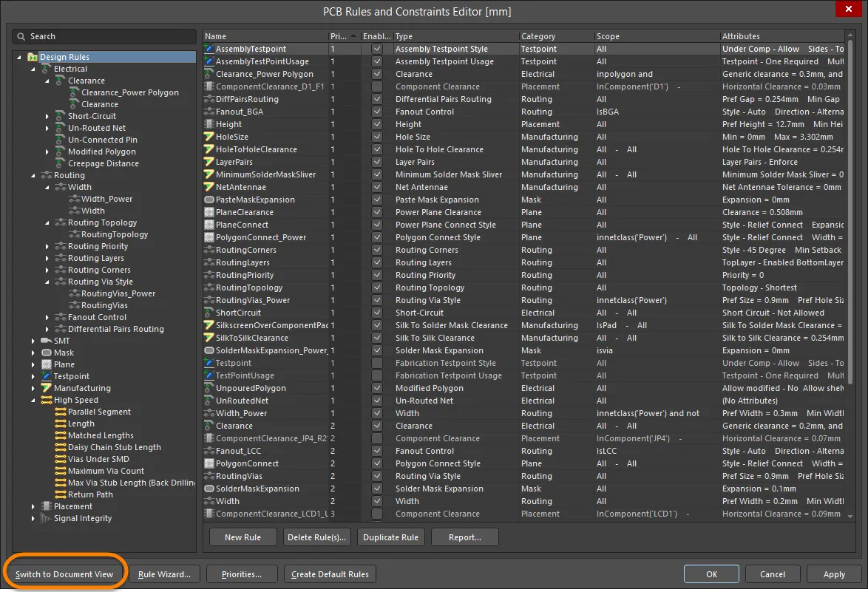The height and width of the screenshot is (592, 868).
Task: Click the Plane category icon
Action: pyautogui.click(x=47, y=364)
